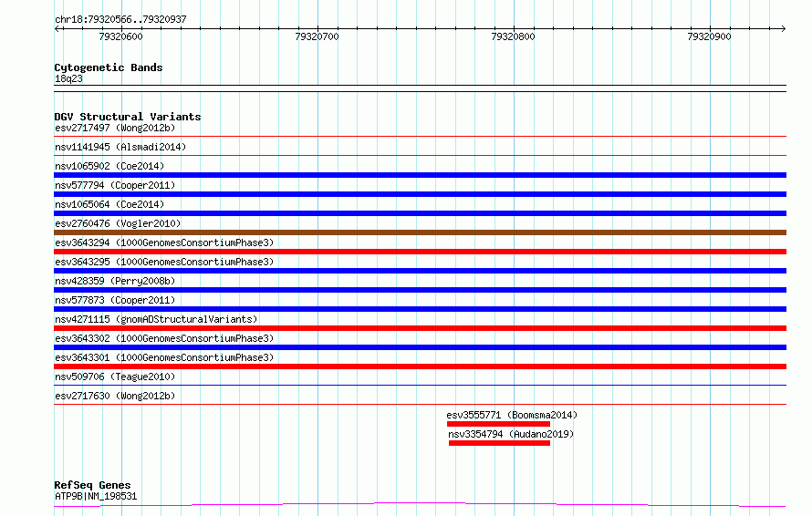Click the esv3643301 1000GenomesConsortiumPhase3 label
Screen dimensions: 812x516
point(164,357)
